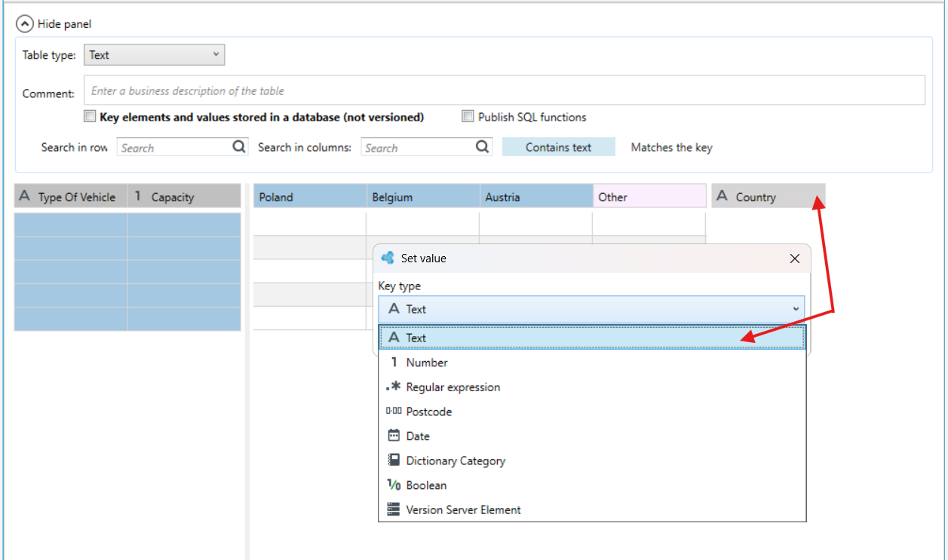Choose Regular expression key type
Image resolution: width=948 pixels, height=560 pixels.
pos(591,387)
